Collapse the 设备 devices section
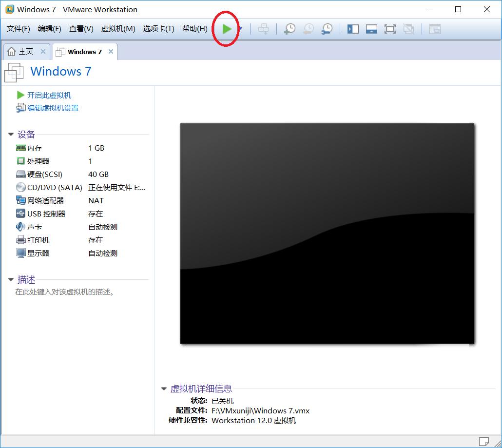 coord(11,135)
